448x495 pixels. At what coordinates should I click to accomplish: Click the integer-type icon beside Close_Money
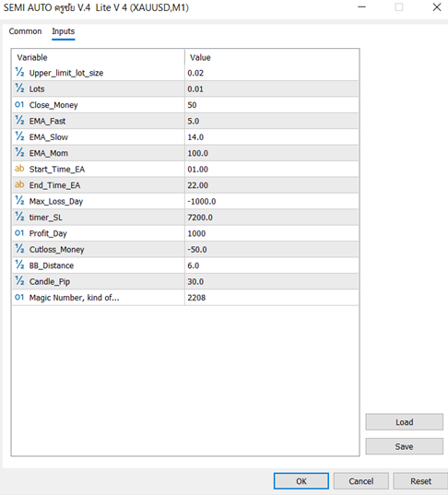coord(19,104)
